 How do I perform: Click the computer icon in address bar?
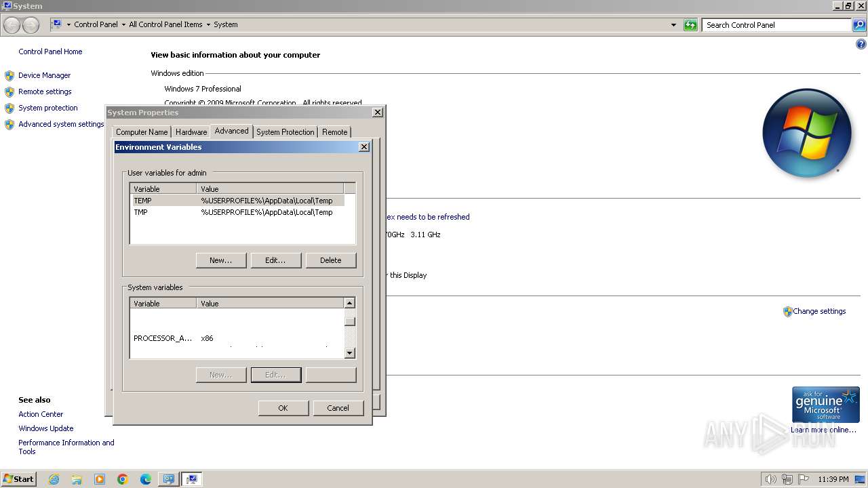tap(57, 24)
